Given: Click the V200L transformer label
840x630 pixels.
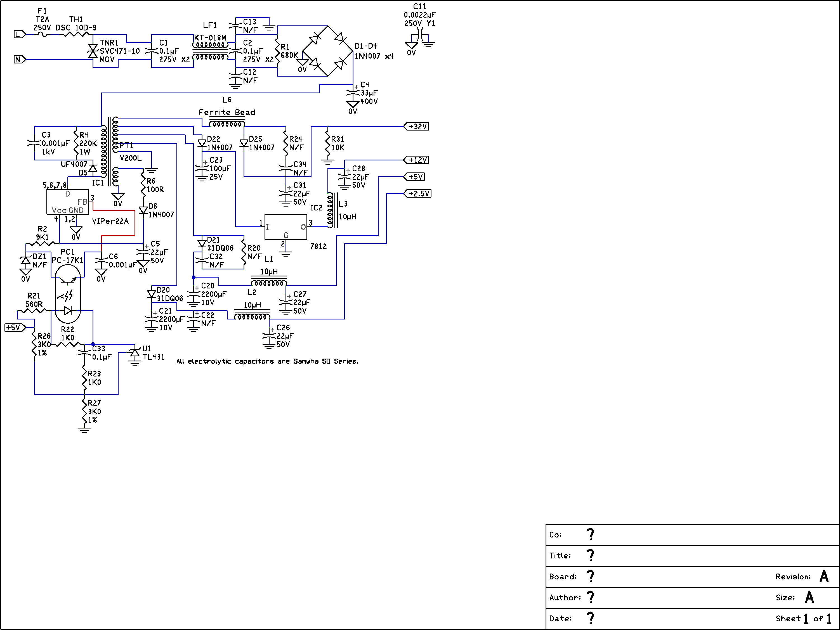Looking at the screenshot, I should [x=130, y=158].
